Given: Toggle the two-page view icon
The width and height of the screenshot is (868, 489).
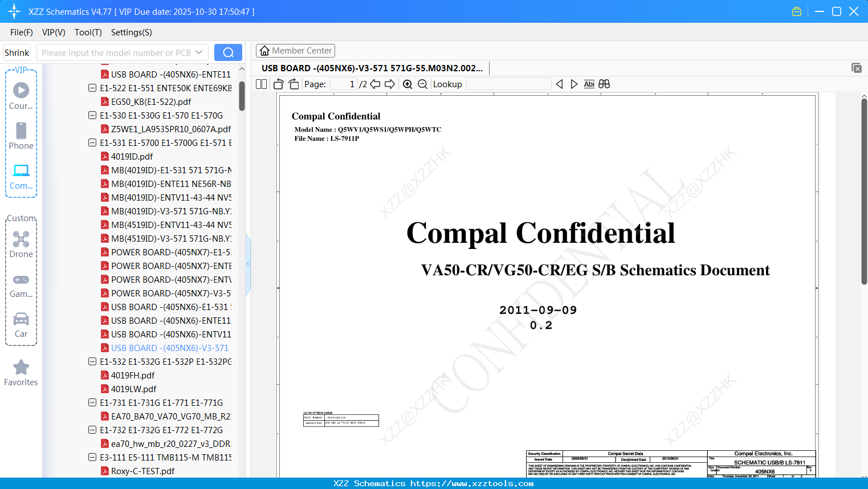Looking at the screenshot, I should coord(262,84).
